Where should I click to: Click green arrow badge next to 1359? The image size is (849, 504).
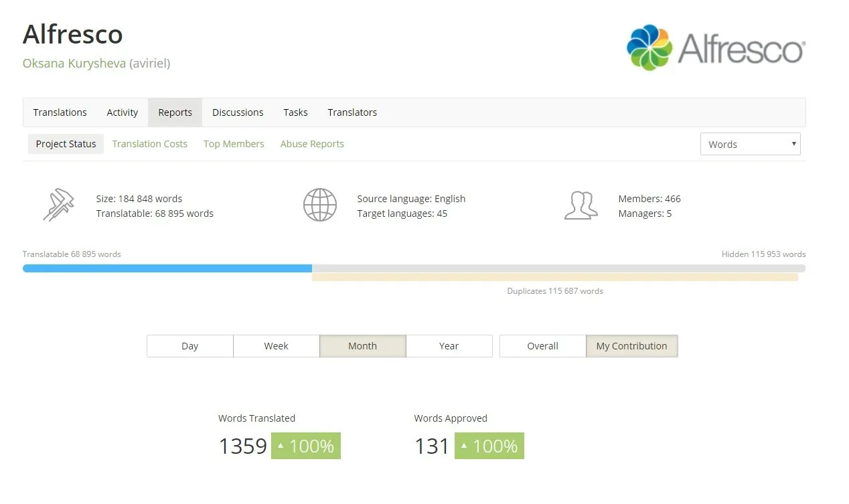coord(306,446)
